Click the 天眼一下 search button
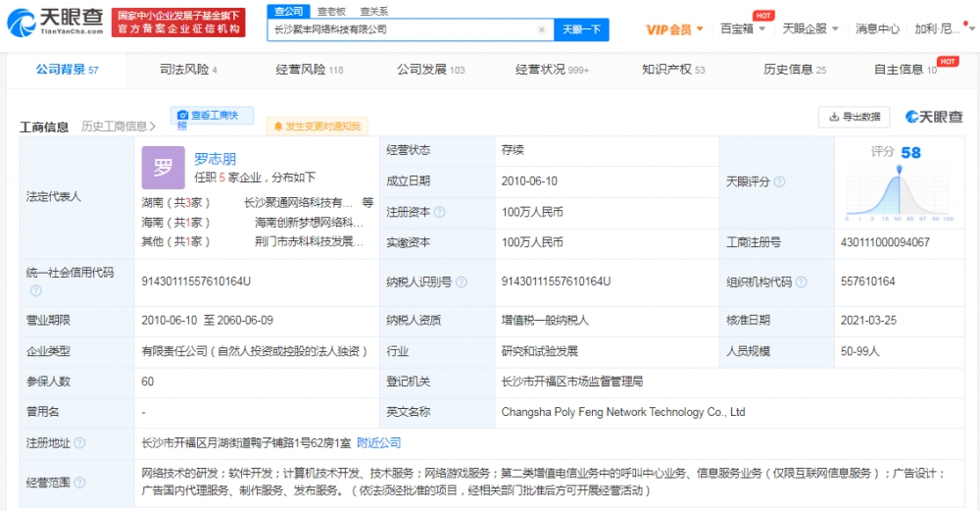980x511 pixels. point(581,30)
